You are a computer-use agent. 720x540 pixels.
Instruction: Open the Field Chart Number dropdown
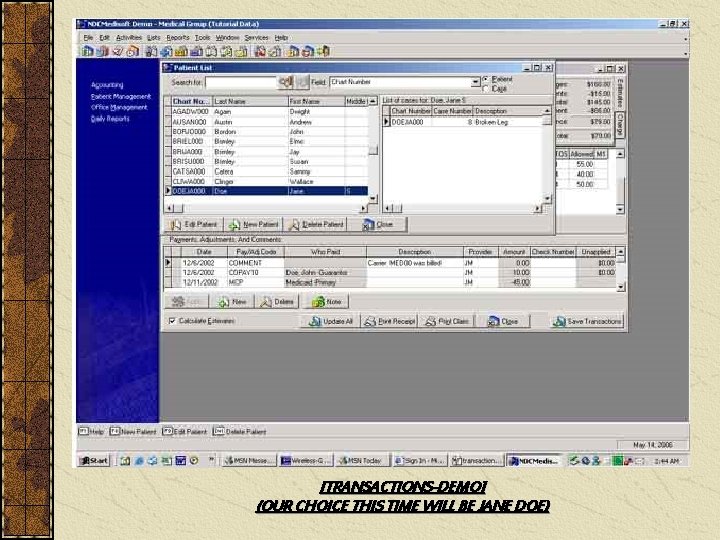click(475, 82)
